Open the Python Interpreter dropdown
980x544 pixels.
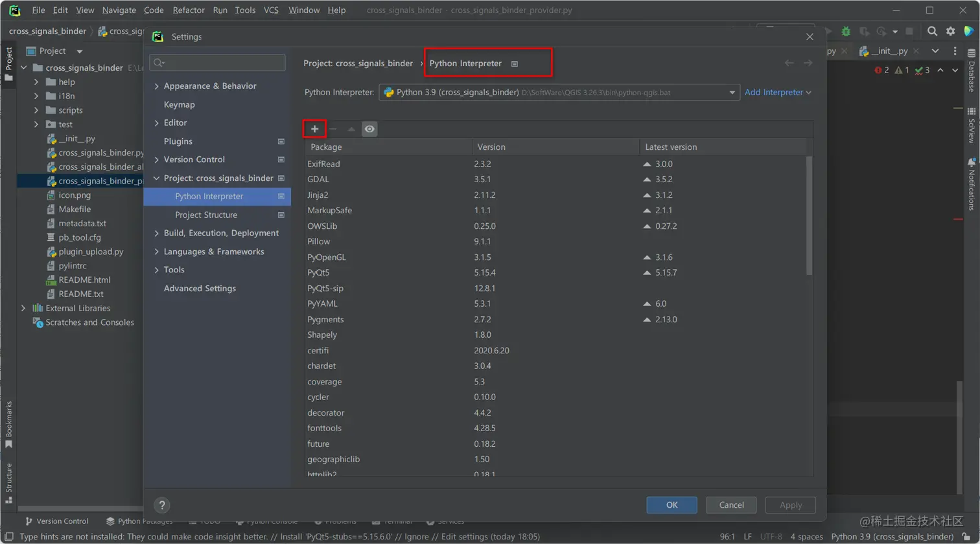(559, 92)
